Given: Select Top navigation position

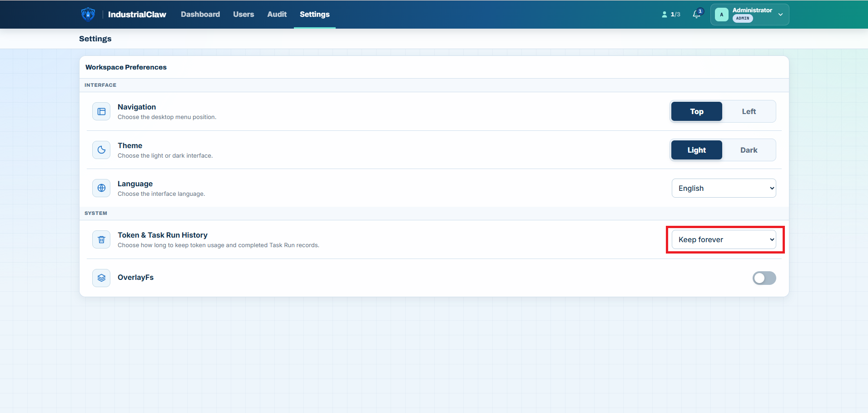Looking at the screenshot, I should 697,111.
